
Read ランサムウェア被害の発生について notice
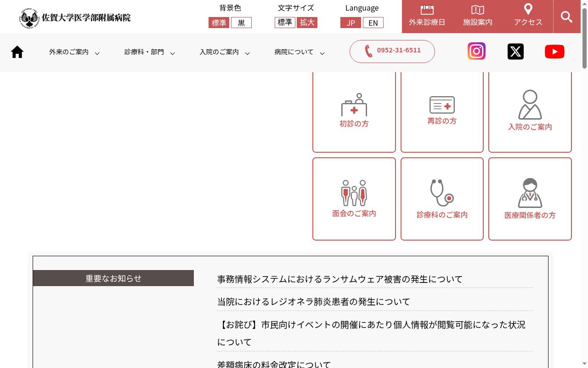pos(340,279)
